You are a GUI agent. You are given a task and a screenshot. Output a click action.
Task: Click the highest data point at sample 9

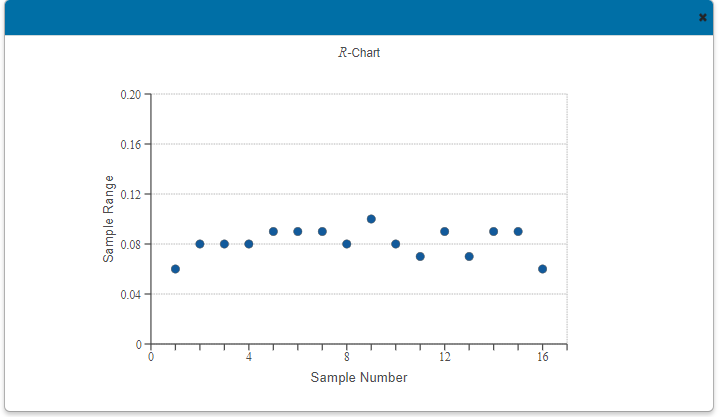(371, 219)
